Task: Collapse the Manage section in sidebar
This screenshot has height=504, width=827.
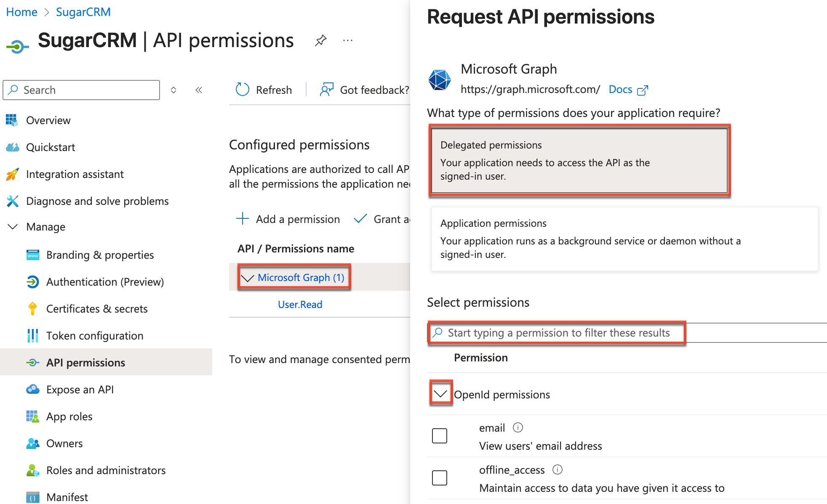Action: tap(13, 227)
